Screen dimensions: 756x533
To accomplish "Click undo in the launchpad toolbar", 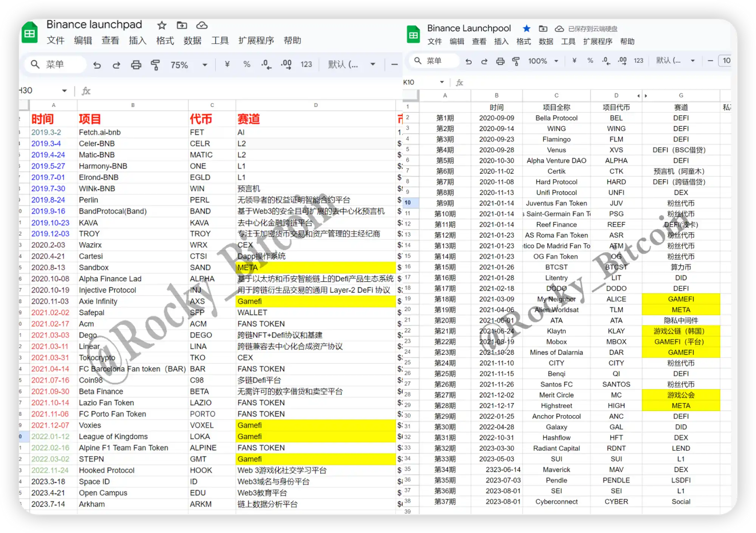I will tap(97, 65).
